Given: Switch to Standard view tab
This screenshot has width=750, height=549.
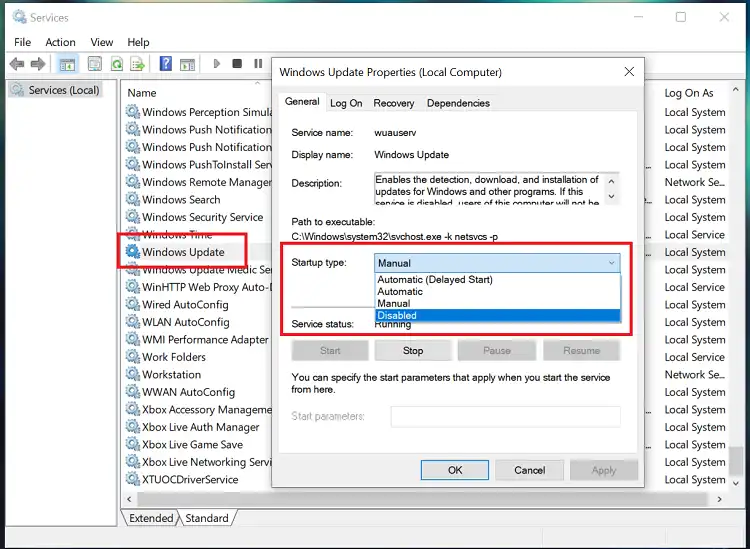Looking at the screenshot, I should pos(207,518).
